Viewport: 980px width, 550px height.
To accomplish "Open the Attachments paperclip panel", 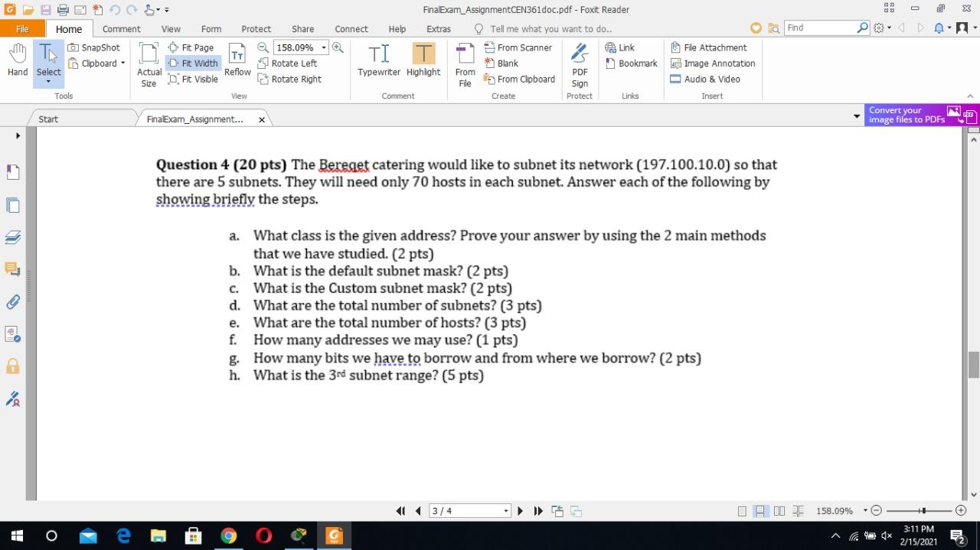I will [13, 301].
